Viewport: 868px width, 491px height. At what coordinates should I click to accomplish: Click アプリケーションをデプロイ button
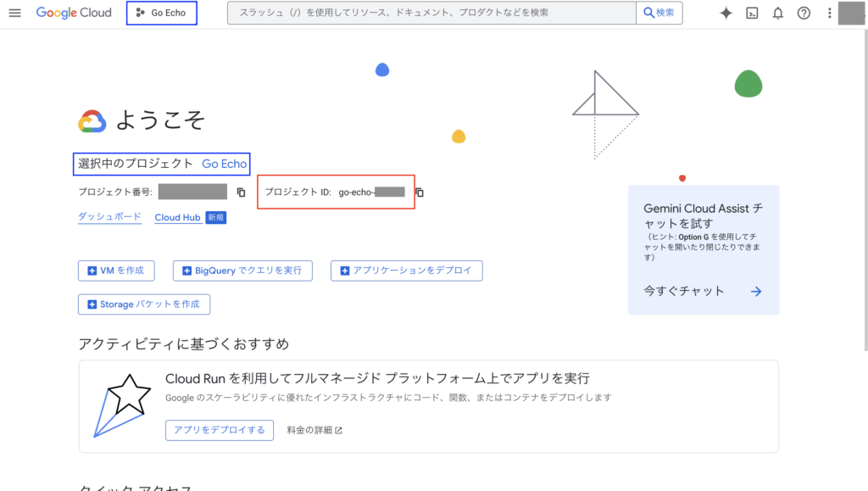click(406, 271)
